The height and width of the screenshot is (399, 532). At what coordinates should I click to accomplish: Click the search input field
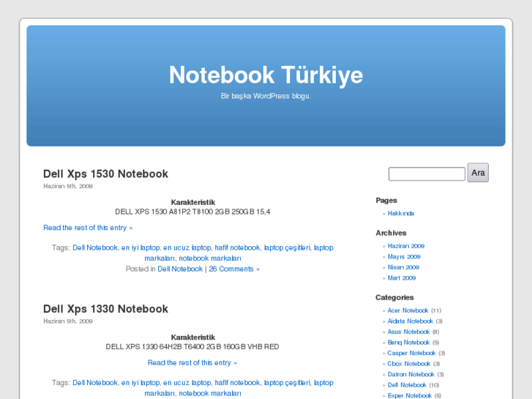pyautogui.click(x=427, y=174)
